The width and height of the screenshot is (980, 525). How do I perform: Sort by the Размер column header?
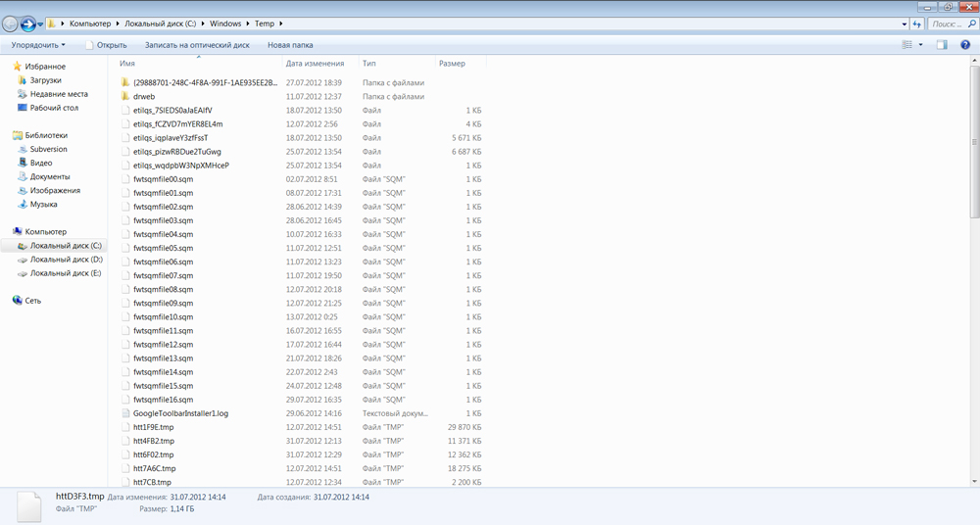tap(461, 63)
